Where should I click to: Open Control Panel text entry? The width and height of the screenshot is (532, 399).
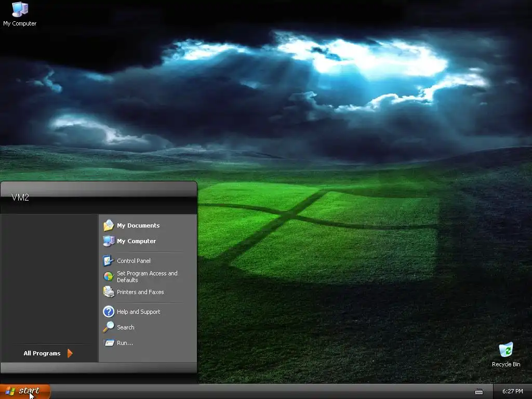pyautogui.click(x=134, y=261)
